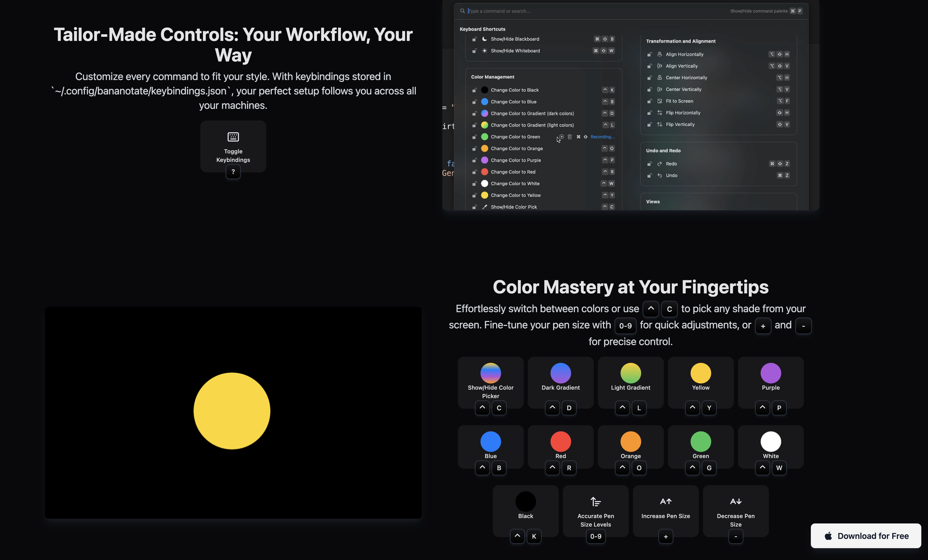Click the moon icon for Show/Hide Blackboard
928x560 pixels.
click(485, 39)
